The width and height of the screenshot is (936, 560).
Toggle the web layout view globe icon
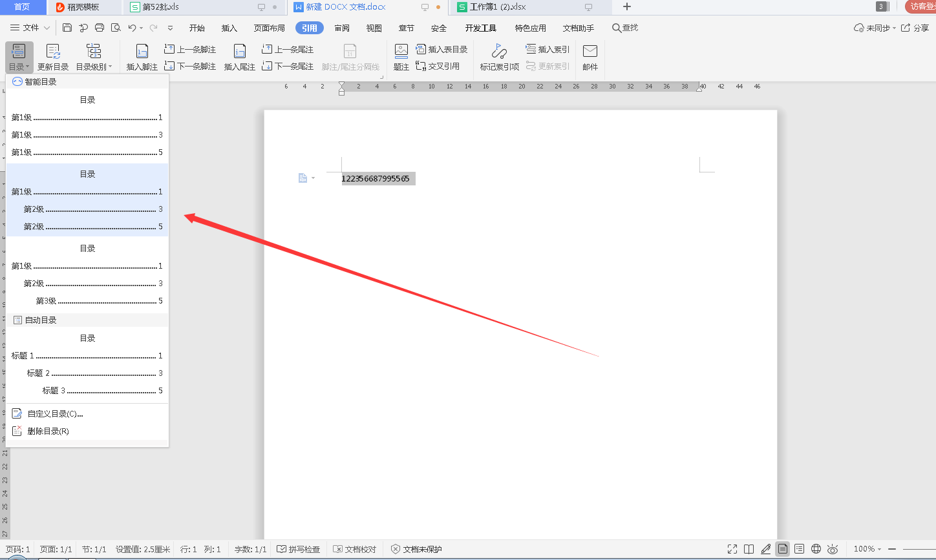pyautogui.click(x=816, y=549)
